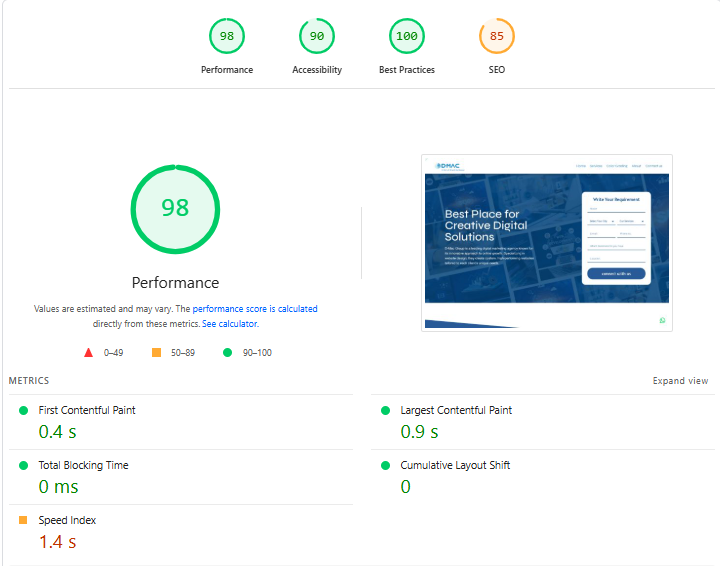
Task: Click the large central Performance 98 gauge
Action: pyautogui.click(x=175, y=208)
